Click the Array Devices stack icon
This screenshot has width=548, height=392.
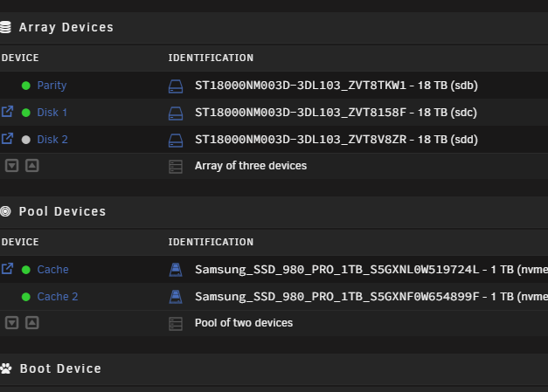pos(5,27)
